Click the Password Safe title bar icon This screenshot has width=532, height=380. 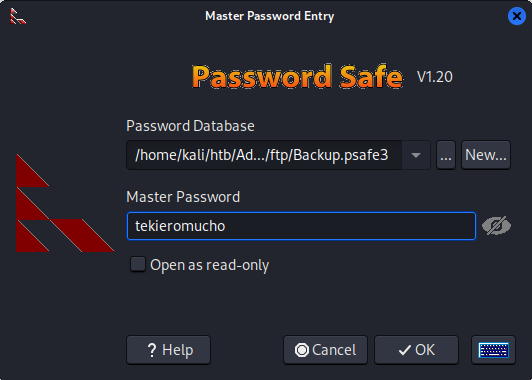[18, 16]
